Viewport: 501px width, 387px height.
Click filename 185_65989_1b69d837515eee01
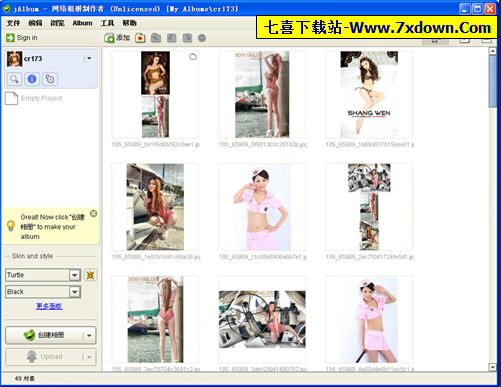tap(370, 144)
